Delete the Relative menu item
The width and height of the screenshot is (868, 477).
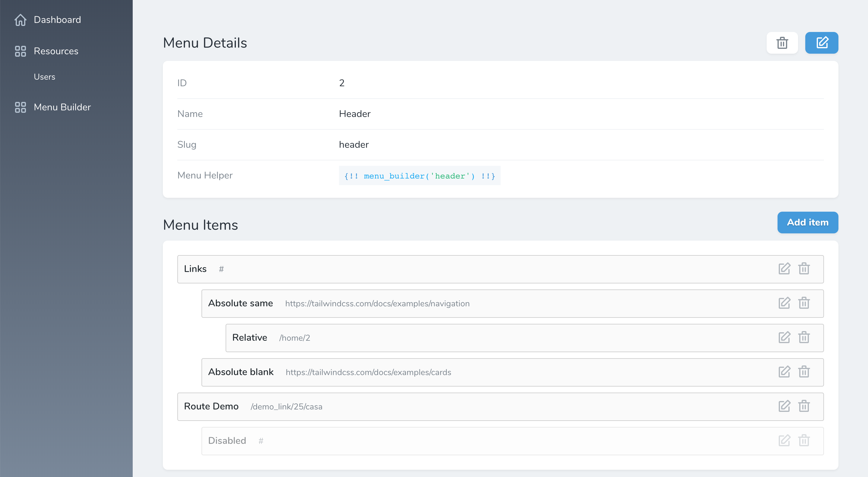coord(804,337)
